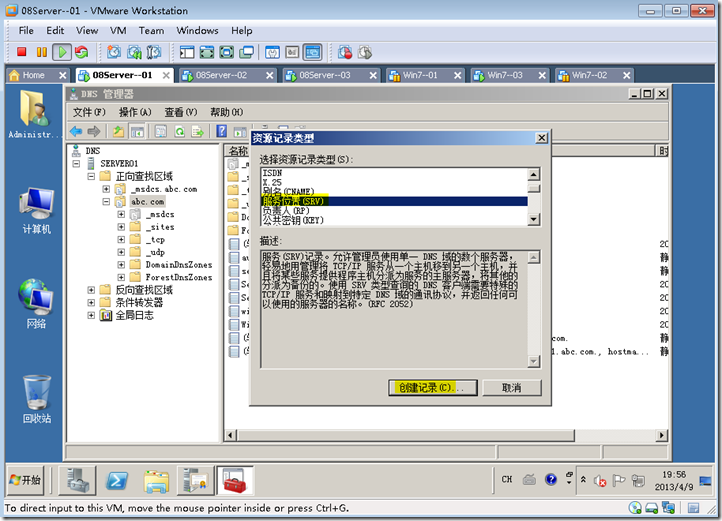
Task: Open the 操作(A) menu in DNS manager
Action: [x=135, y=112]
